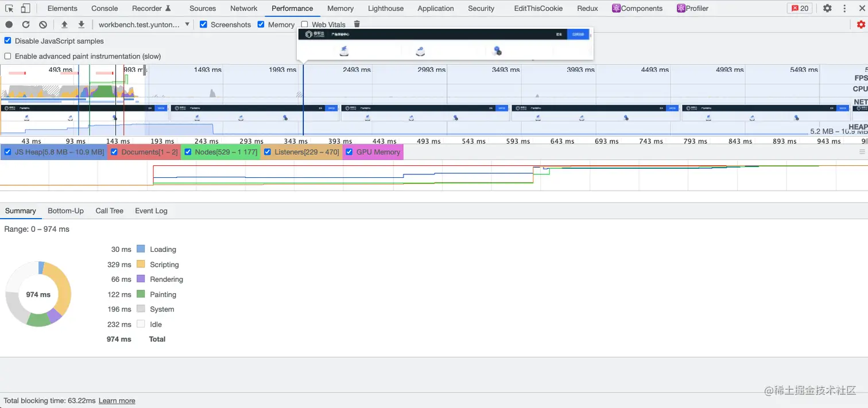
Task: Select the Summary tab
Action: (x=21, y=211)
